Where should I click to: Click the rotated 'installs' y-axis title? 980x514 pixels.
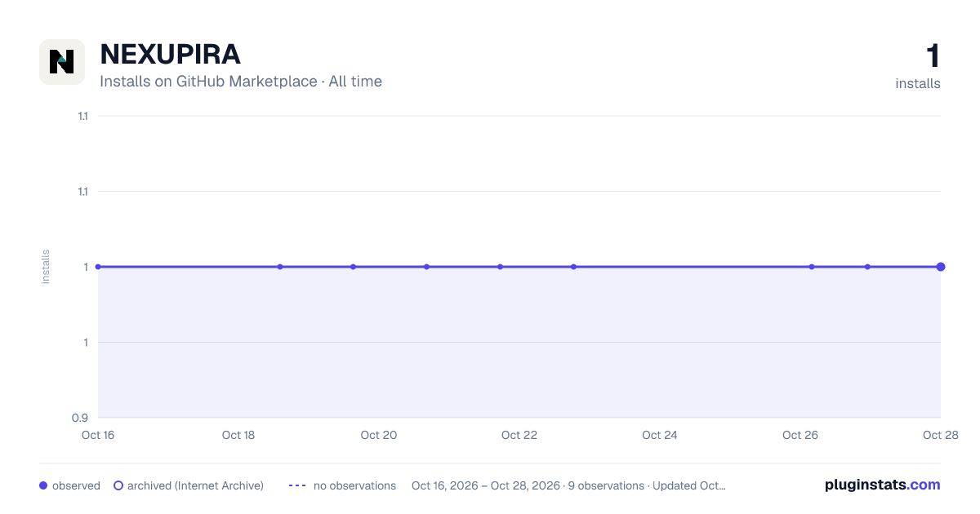(46, 267)
